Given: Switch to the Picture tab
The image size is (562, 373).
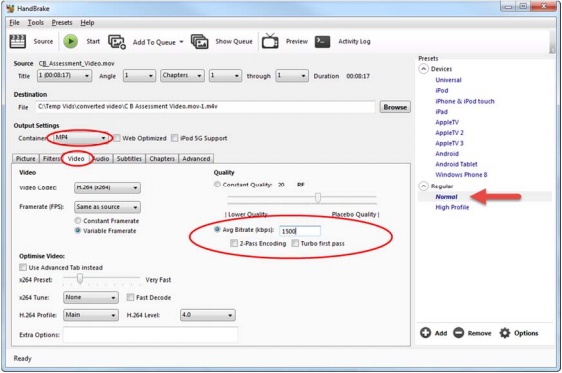Looking at the screenshot, I should pos(25,158).
